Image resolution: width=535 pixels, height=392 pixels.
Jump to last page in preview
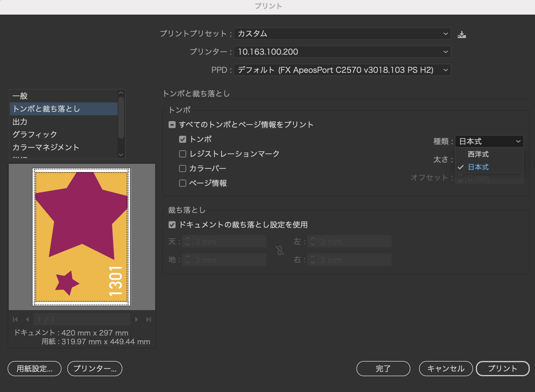click(x=149, y=319)
